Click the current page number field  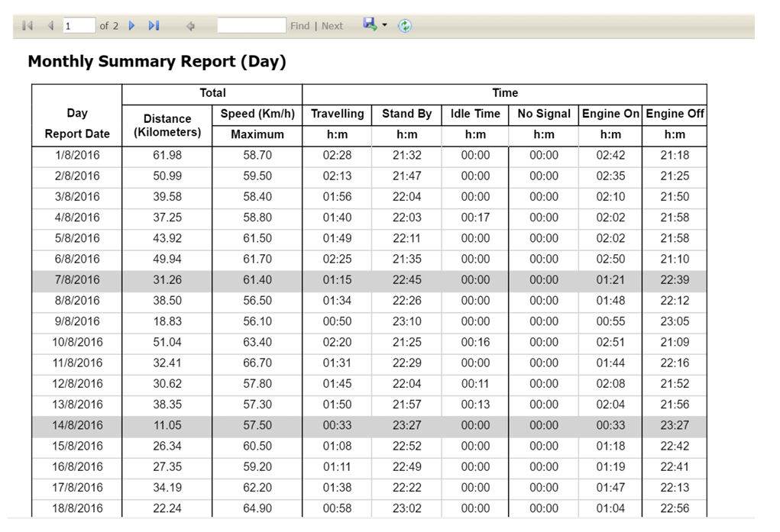[x=79, y=26]
